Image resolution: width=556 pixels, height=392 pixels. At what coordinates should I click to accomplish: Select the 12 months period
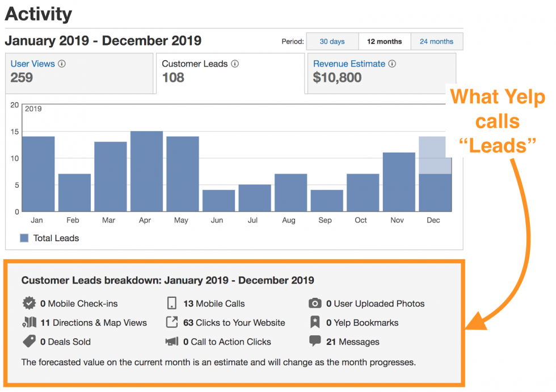(x=385, y=41)
